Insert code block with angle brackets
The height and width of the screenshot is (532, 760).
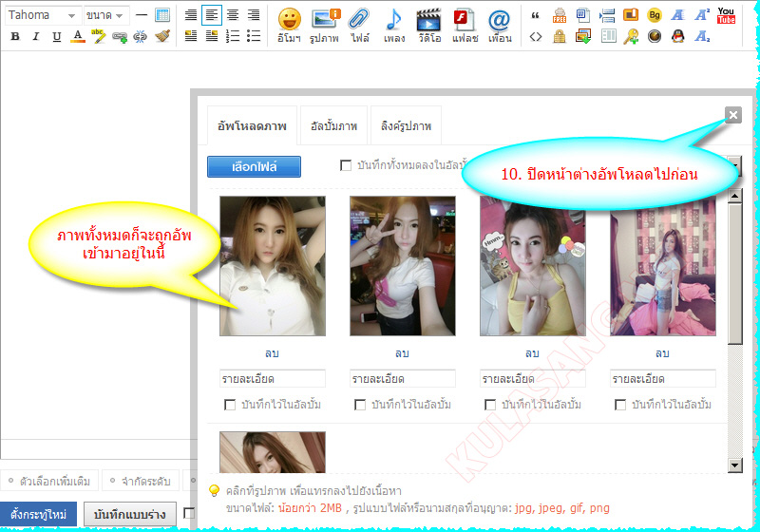(x=535, y=36)
